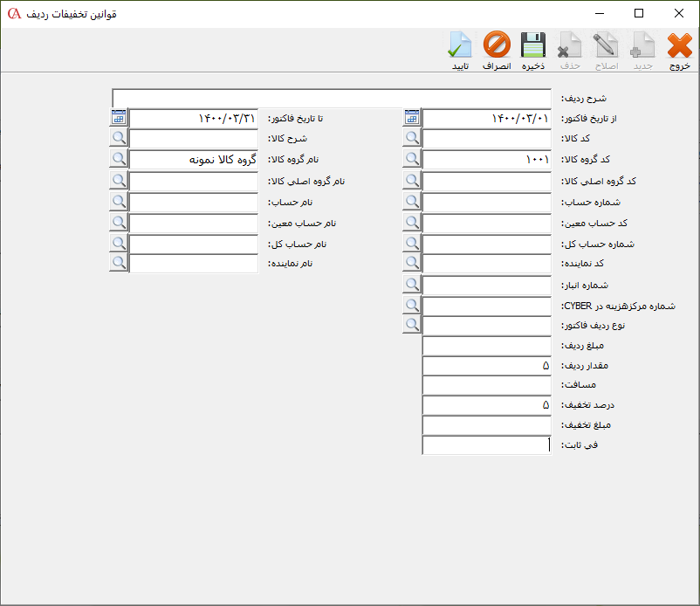Open calendar picker for تا تاریخ فاکتور
The height and width of the screenshot is (606, 700).
pos(119,118)
